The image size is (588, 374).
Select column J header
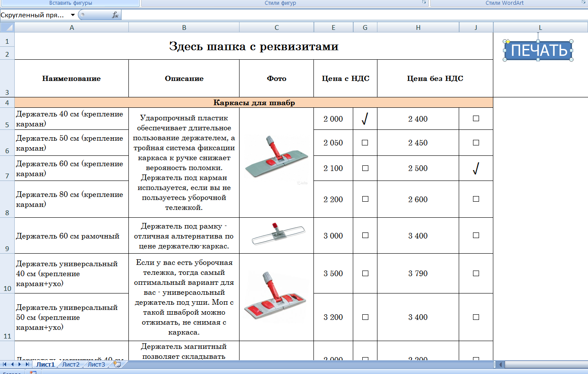[476, 28]
